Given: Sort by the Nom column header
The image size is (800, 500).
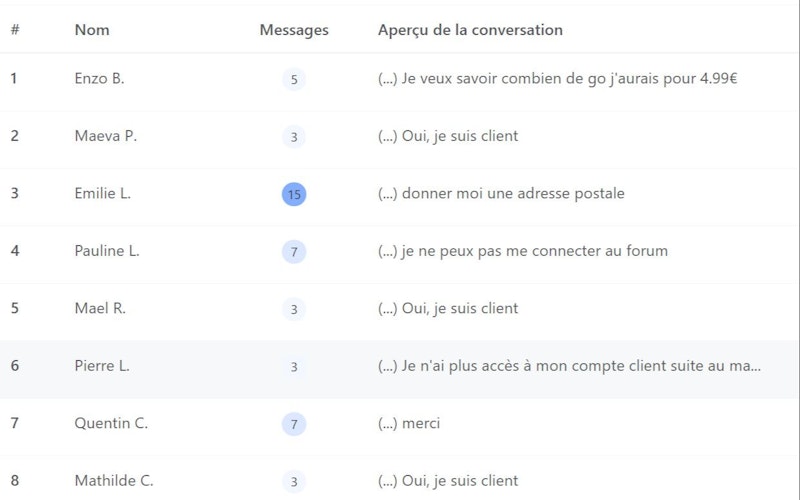Looking at the screenshot, I should [91, 30].
